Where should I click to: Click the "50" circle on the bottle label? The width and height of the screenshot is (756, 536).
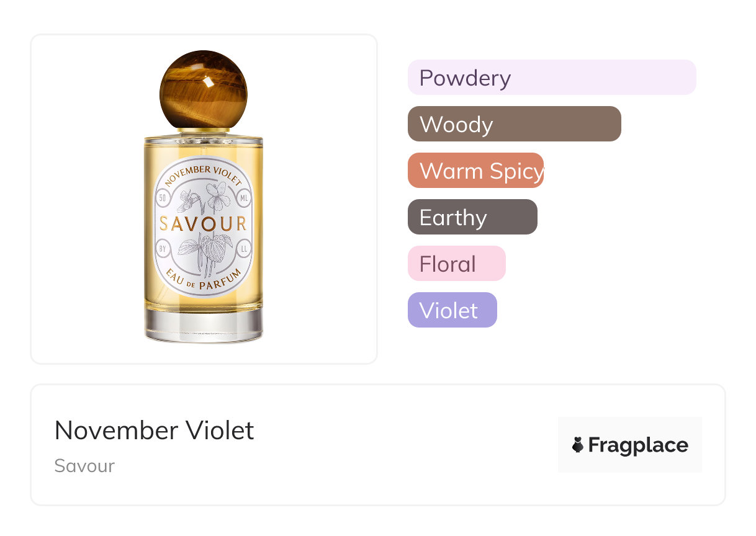(163, 199)
